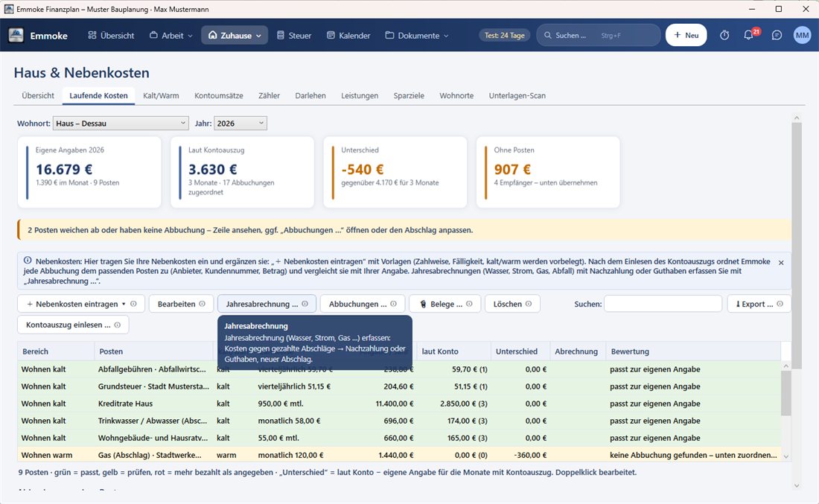
Task: Go to Übersicht in top navigation
Action: tap(111, 36)
